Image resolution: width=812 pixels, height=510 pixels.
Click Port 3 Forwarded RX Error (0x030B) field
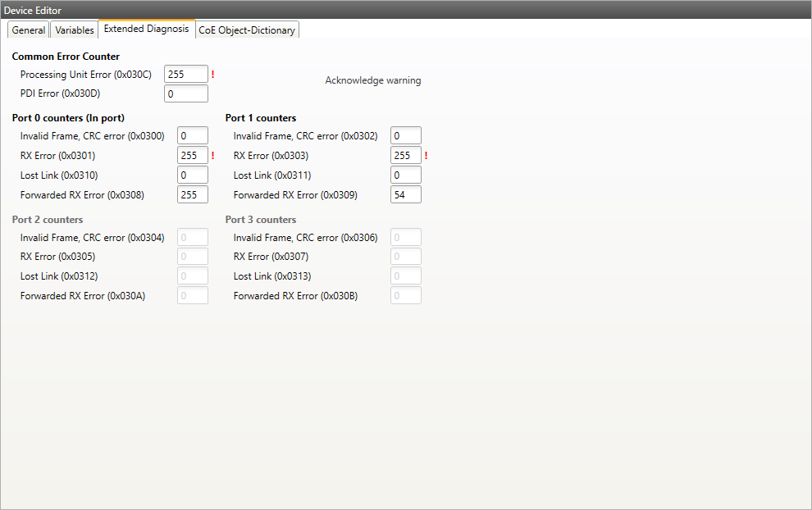[x=405, y=296]
